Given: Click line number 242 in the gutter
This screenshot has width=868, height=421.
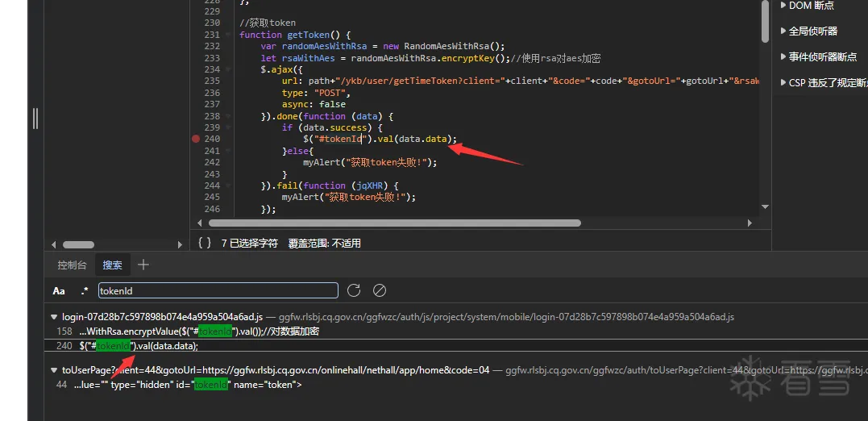Looking at the screenshot, I should [211, 162].
